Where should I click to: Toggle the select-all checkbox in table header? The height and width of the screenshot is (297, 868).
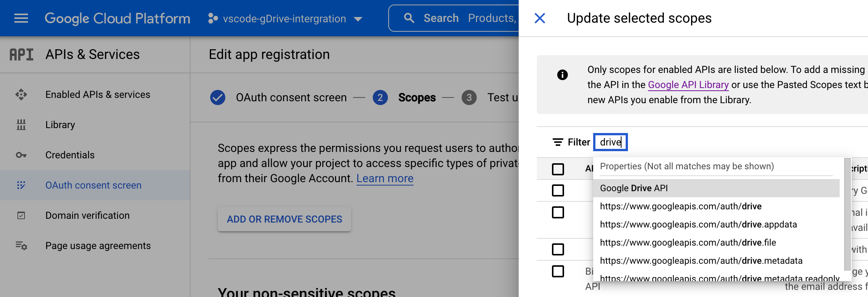pyautogui.click(x=558, y=169)
